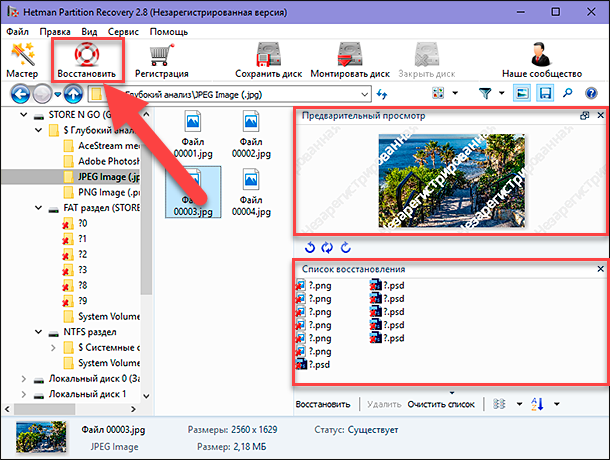The width and height of the screenshot is (610, 460).
Task: Rotate preview image counterclockwise
Action: (x=310, y=248)
